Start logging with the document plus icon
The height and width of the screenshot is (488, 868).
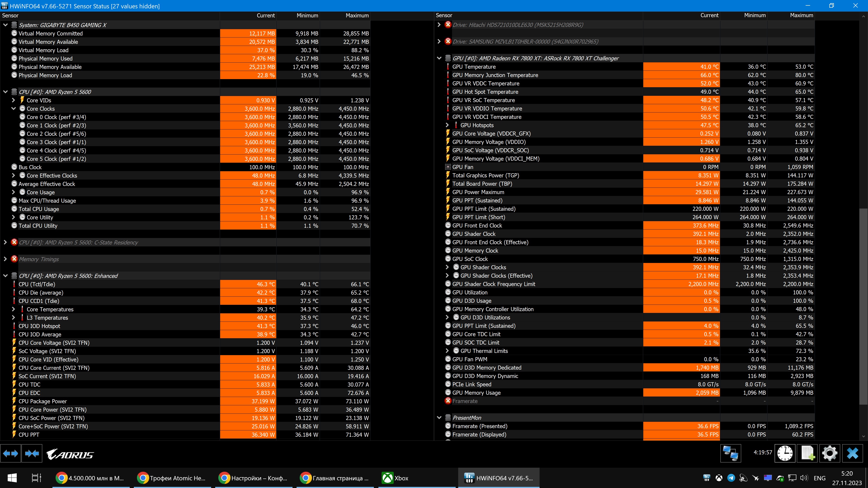807,453
